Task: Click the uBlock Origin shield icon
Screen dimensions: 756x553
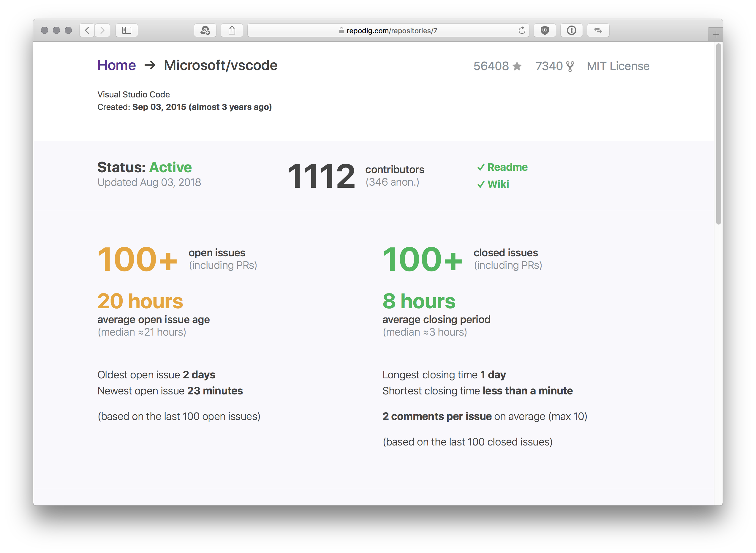Action: (x=545, y=31)
